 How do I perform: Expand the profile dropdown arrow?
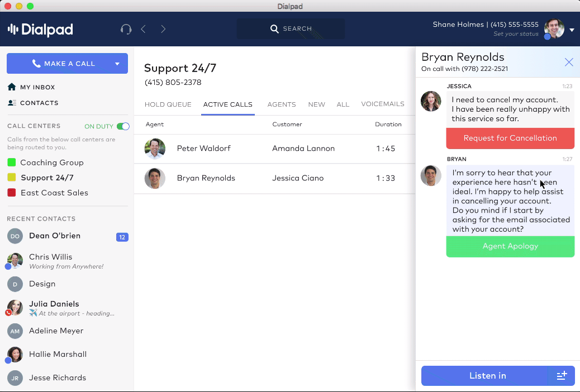coord(572,30)
